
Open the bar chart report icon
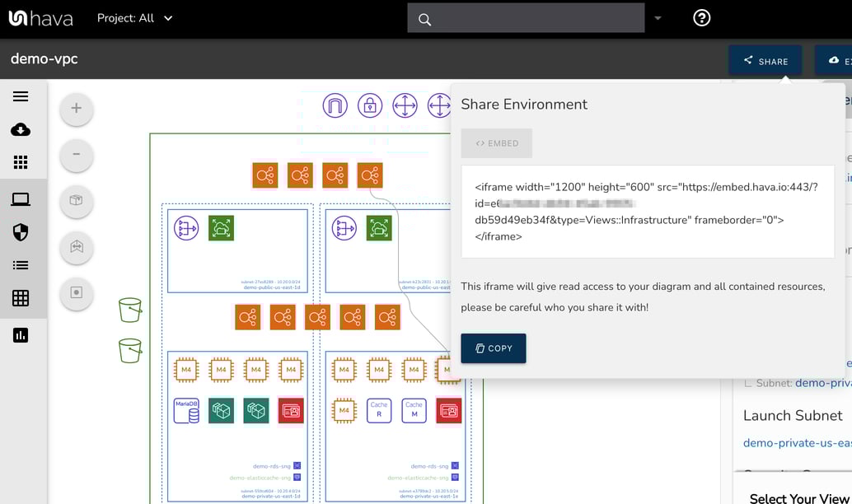pyautogui.click(x=21, y=335)
